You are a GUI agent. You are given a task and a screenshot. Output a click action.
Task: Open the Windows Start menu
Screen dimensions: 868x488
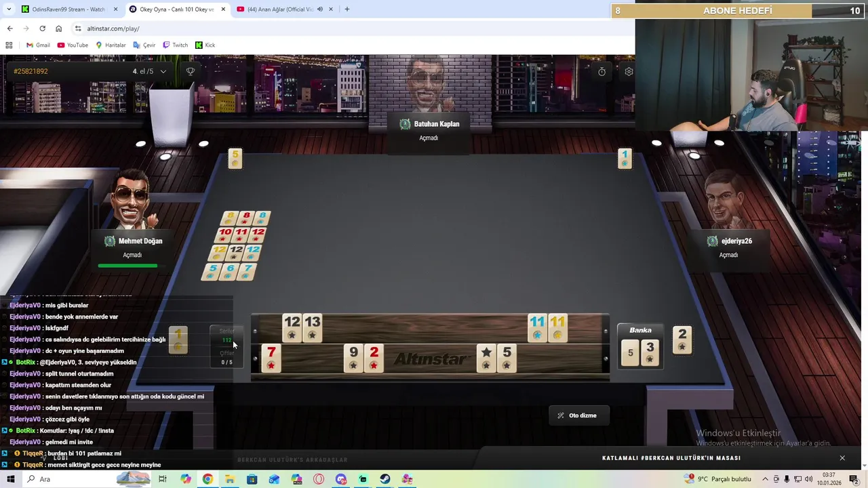(x=11, y=479)
